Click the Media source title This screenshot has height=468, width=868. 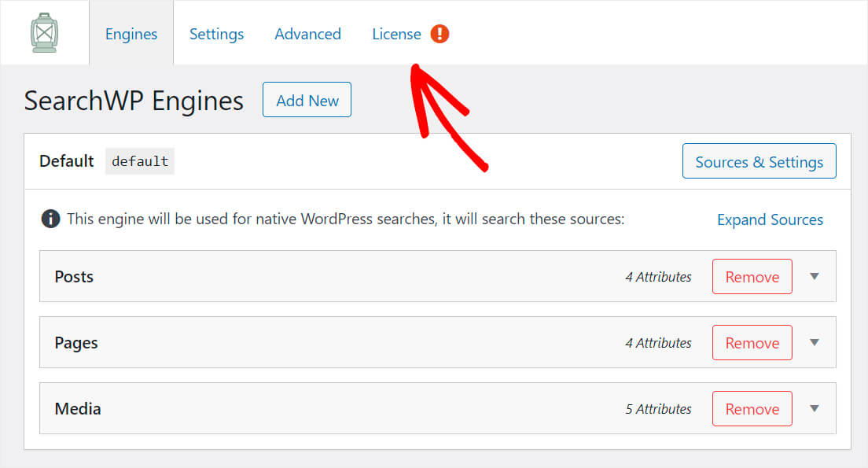click(78, 409)
